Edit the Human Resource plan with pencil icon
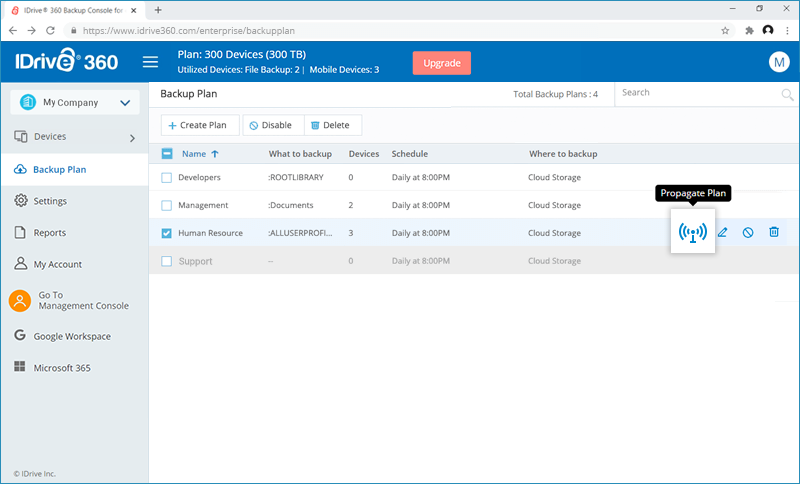The height and width of the screenshot is (484, 800). click(722, 233)
